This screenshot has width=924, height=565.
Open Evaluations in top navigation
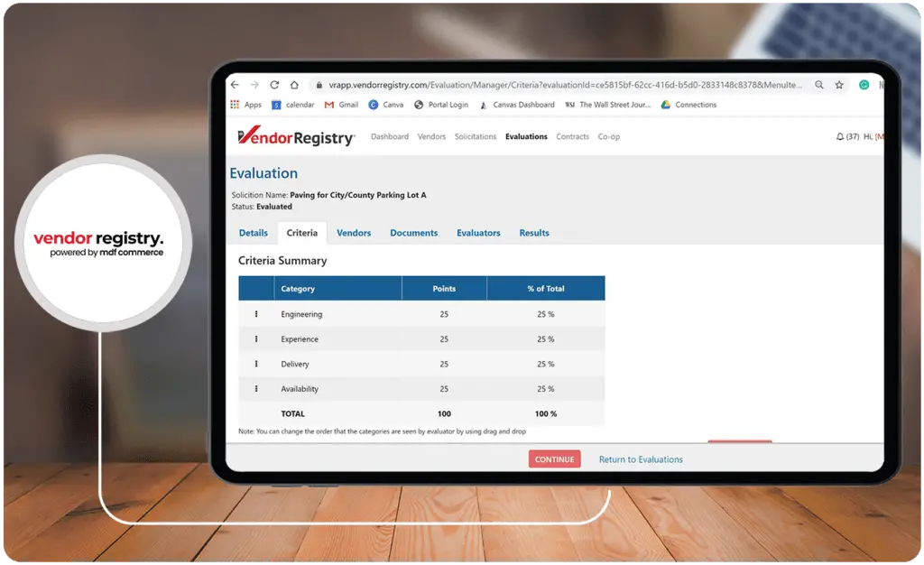click(x=526, y=136)
